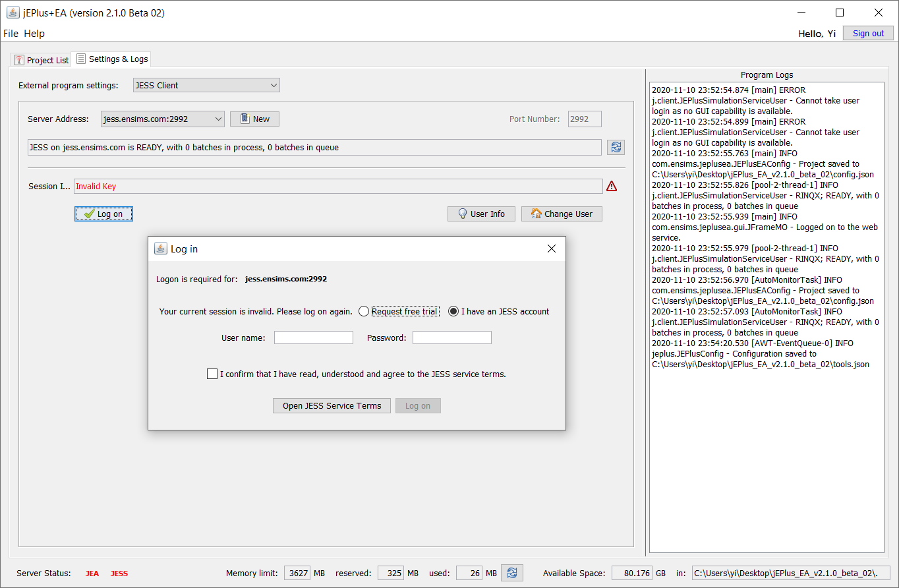Click the Memory limit value 3627
The width and height of the screenshot is (899, 588).
(297, 573)
